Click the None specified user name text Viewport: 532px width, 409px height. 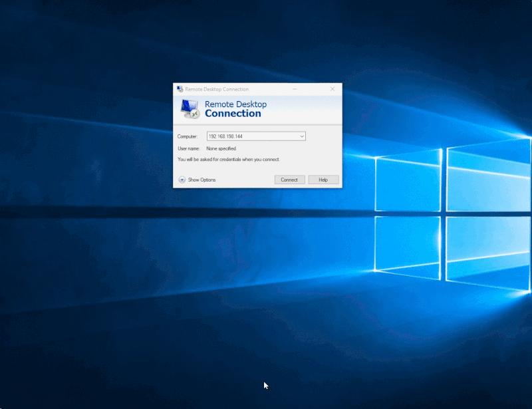(x=220, y=148)
